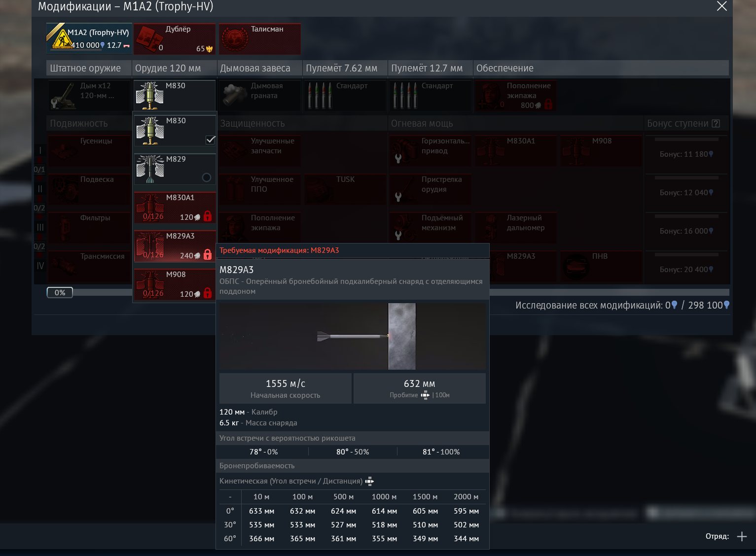Select the TUSK armor modification
Screen dimensions: 756x556
pos(345,189)
